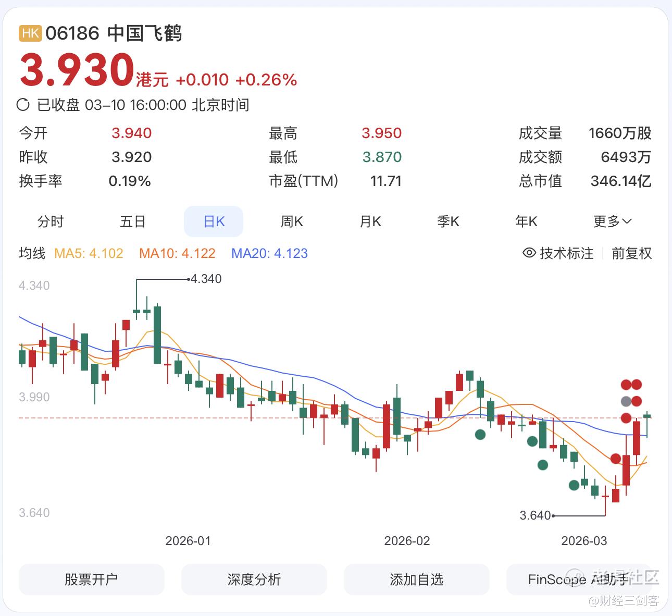Viewport: 672px width, 616px height.
Task: Click the market-closed clock icon
Action: click(x=23, y=105)
